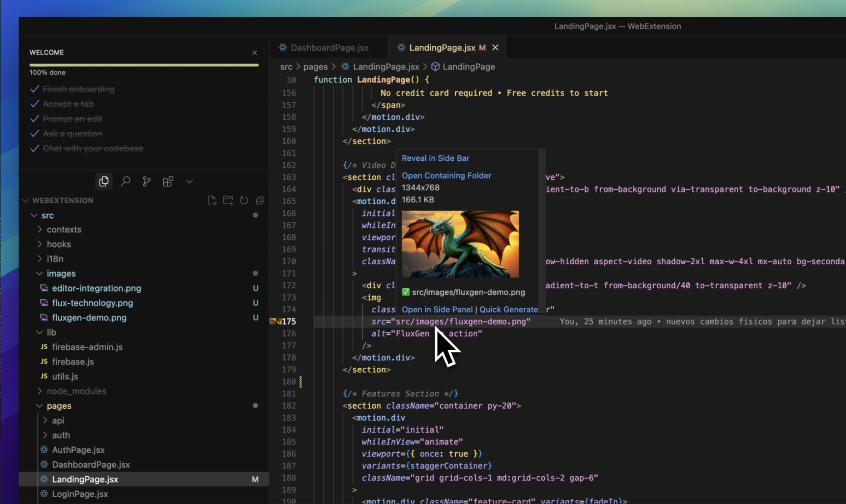
Task: Open the Search view icon
Action: pyautogui.click(x=125, y=182)
